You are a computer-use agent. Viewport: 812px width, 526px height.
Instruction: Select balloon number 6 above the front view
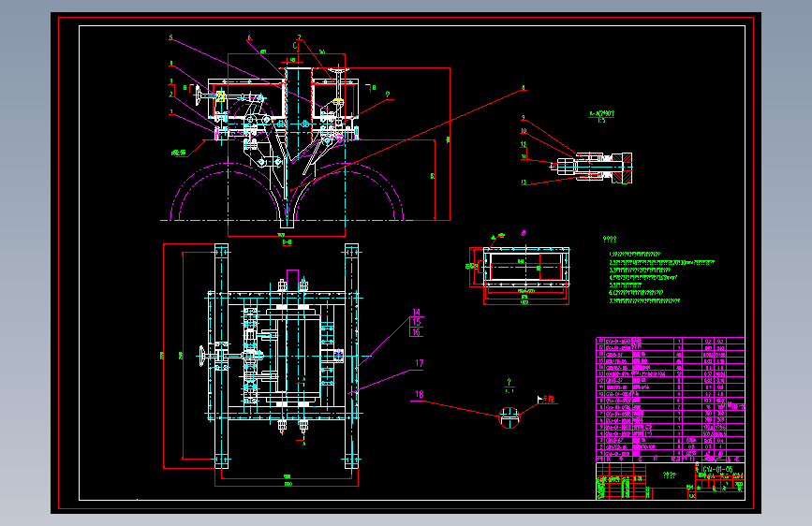249,37
